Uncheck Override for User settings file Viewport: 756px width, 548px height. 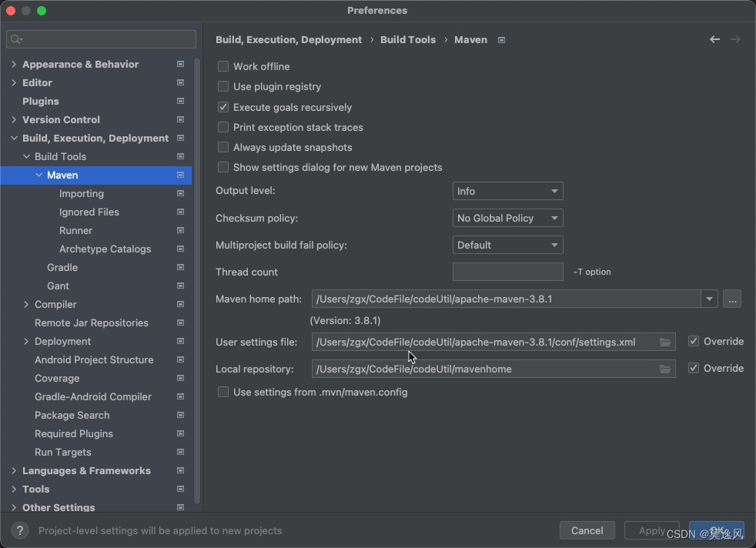694,341
